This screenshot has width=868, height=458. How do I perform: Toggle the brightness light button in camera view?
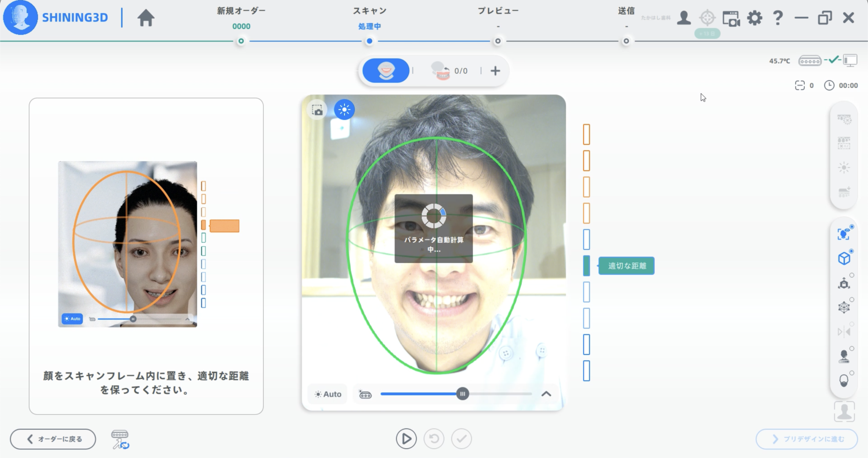(344, 110)
